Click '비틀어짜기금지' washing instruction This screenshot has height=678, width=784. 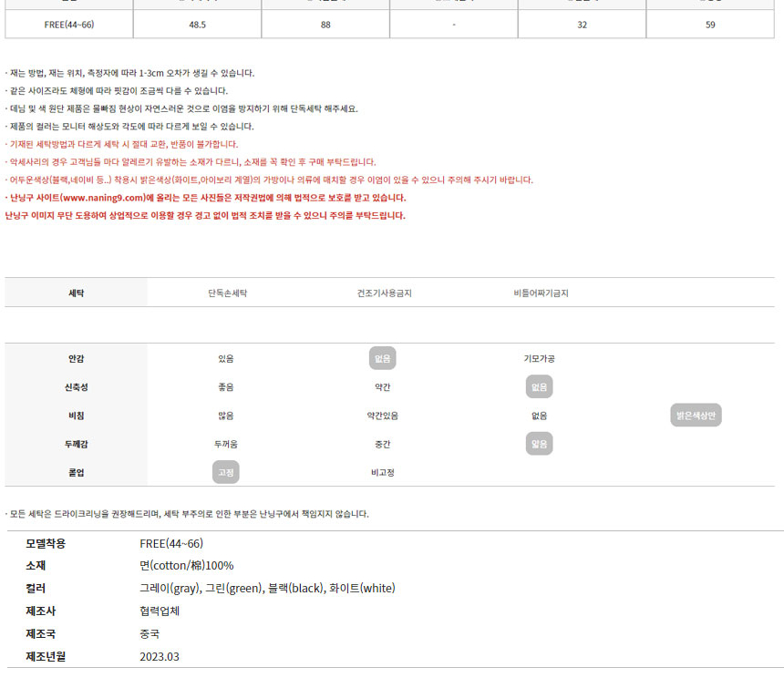point(541,293)
